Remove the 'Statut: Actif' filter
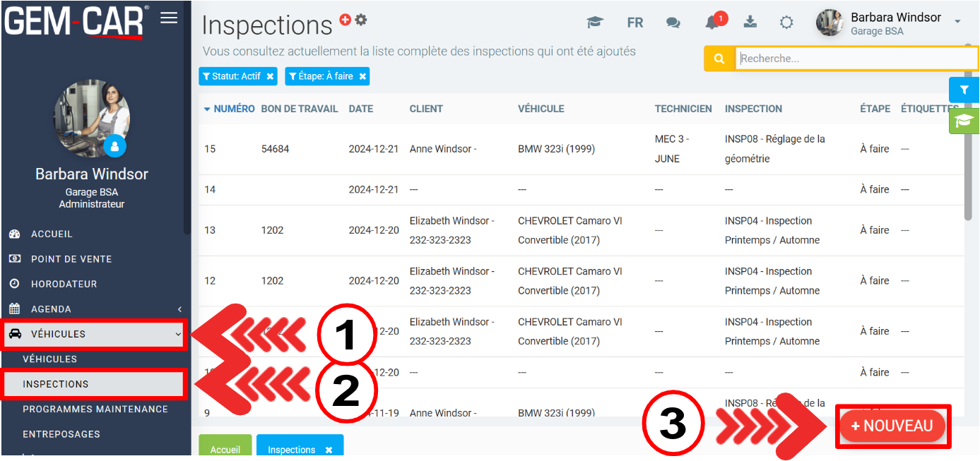Image resolution: width=980 pixels, height=461 pixels. tap(270, 77)
